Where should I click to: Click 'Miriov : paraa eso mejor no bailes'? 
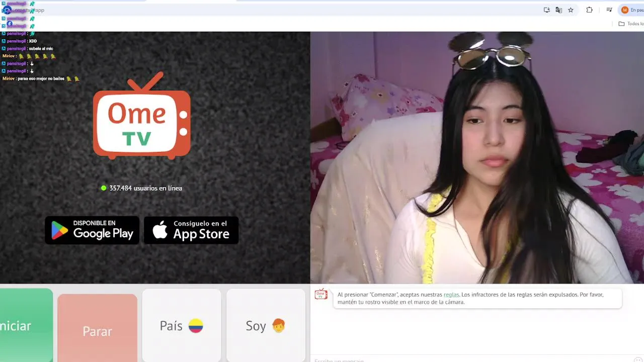40,79
